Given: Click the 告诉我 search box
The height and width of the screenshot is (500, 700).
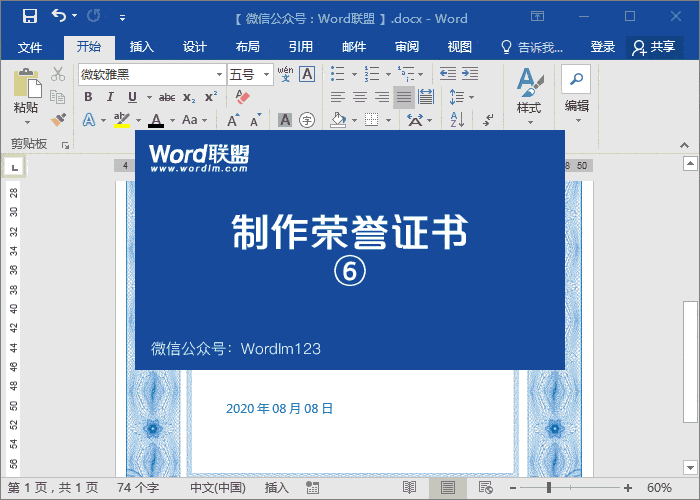Looking at the screenshot, I should (532, 46).
